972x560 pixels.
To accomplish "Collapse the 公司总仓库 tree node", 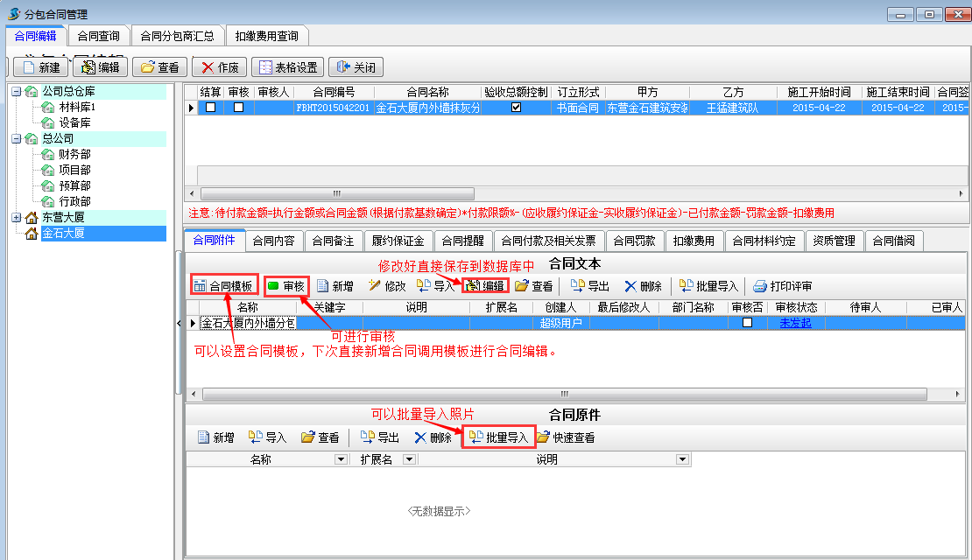I will (17, 91).
